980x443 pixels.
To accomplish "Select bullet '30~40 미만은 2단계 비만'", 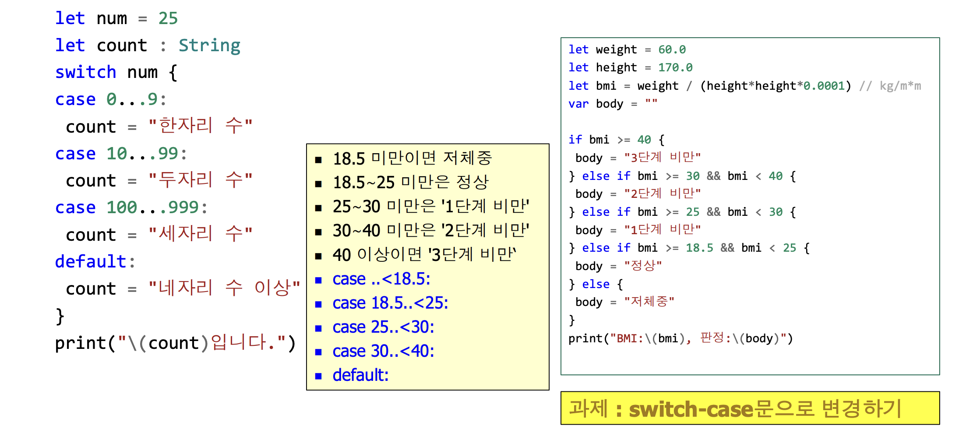I will click(x=431, y=230).
